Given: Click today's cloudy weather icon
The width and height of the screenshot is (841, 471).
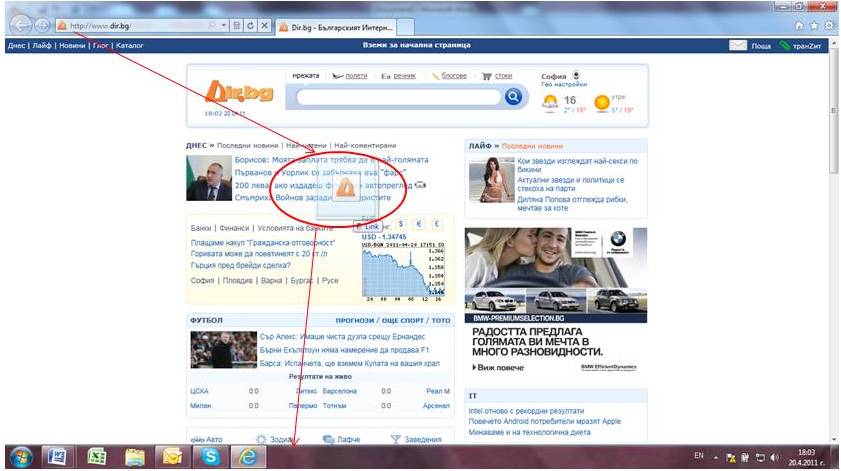Looking at the screenshot, I should 550,102.
